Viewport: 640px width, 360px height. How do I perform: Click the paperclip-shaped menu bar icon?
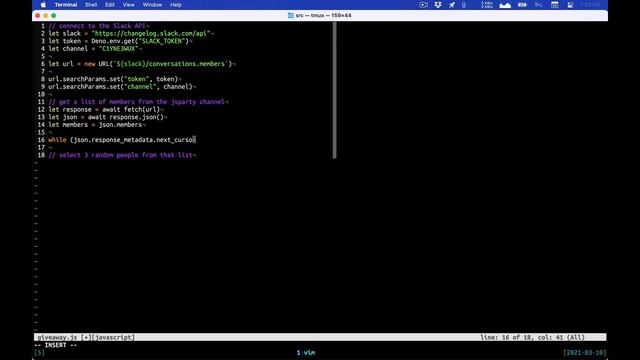464,5
